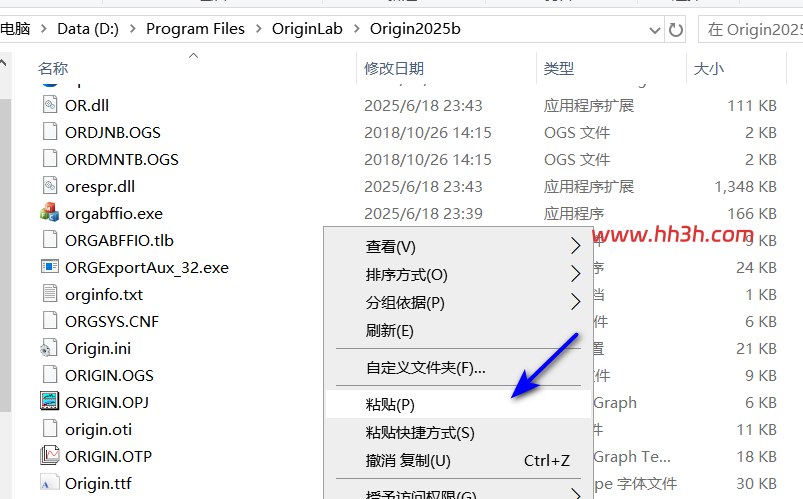Select file name ORIGIN.OPJ
This screenshot has width=803, height=499.
coord(107,402)
